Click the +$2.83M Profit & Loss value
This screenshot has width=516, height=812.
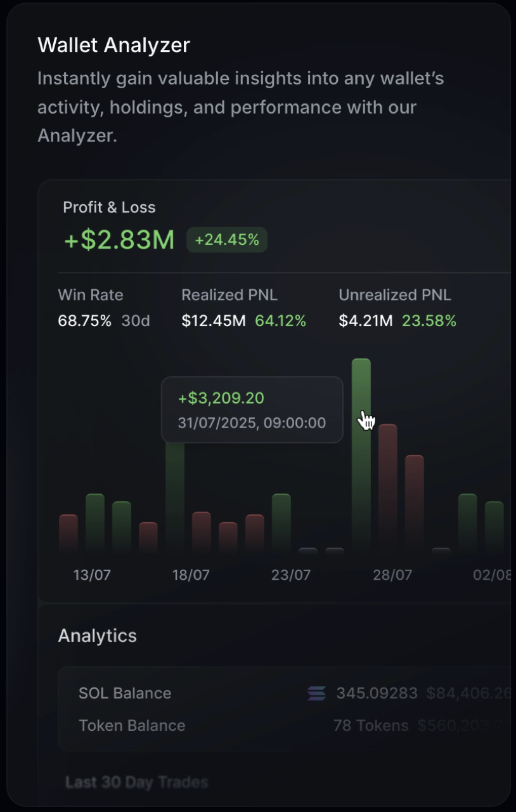pos(119,240)
